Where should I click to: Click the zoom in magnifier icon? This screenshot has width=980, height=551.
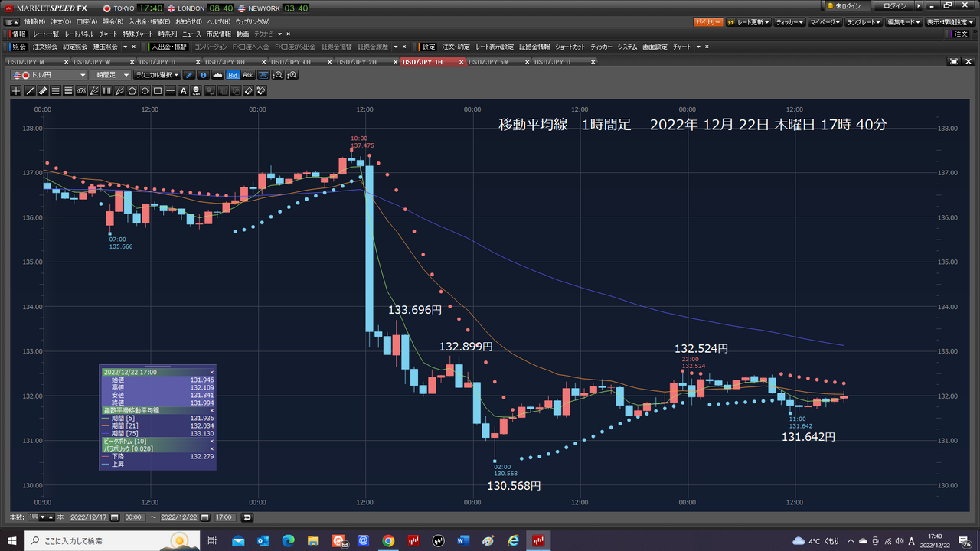[292, 75]
